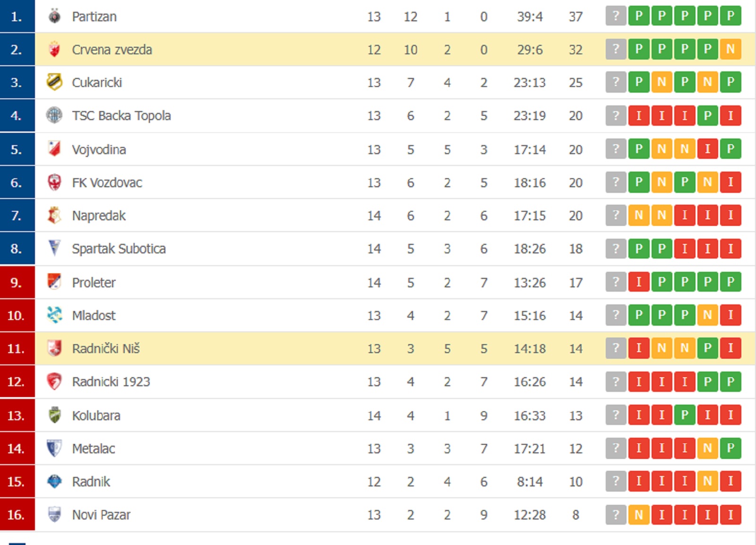Screen dimensions: 756x545
Task: Click the rank 1 position cell
Action: pos(17,17)
